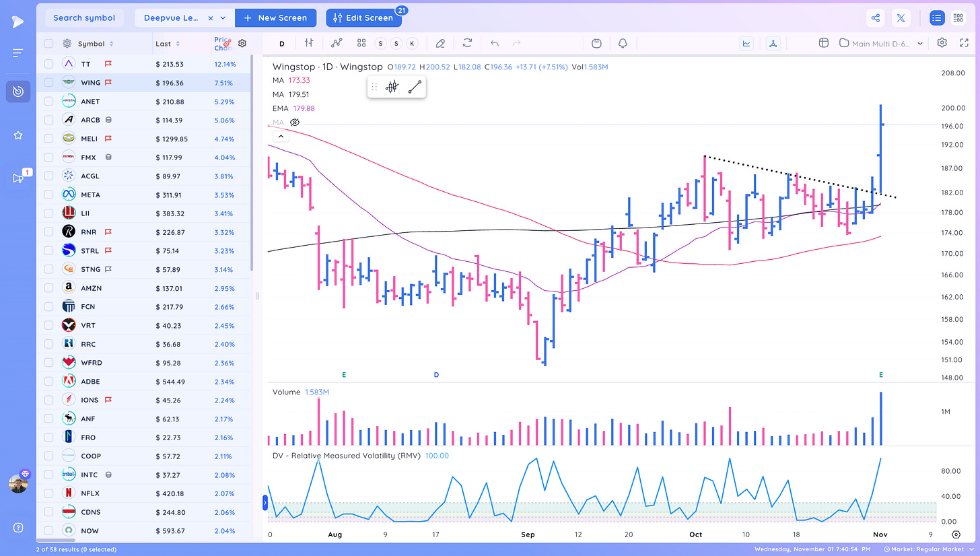The image size is (980, 556).
Task: Sort by the Symbol column
Action: 96,44
